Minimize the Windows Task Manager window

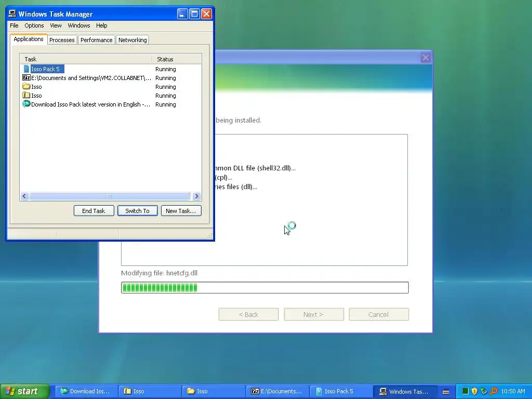(x=182, y=14)
